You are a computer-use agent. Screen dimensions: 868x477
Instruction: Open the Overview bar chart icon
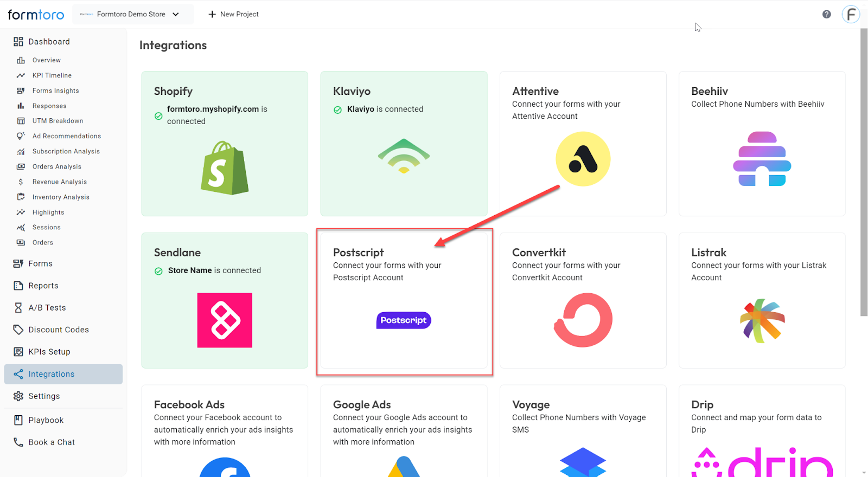[21, 60]
